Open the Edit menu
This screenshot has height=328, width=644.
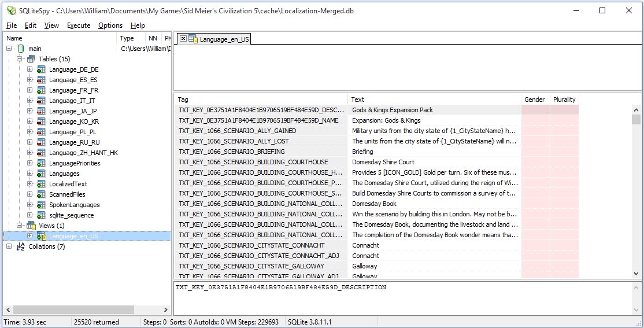31,25
